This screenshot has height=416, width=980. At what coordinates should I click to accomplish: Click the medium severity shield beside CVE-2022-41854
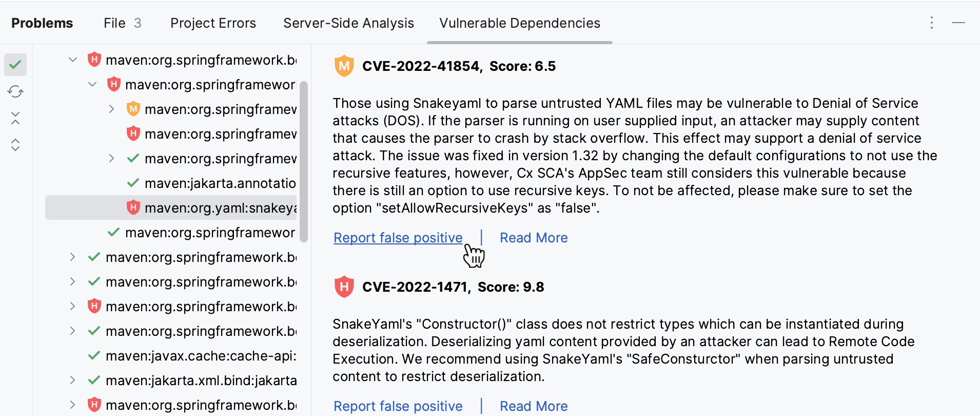click(344, 66)
